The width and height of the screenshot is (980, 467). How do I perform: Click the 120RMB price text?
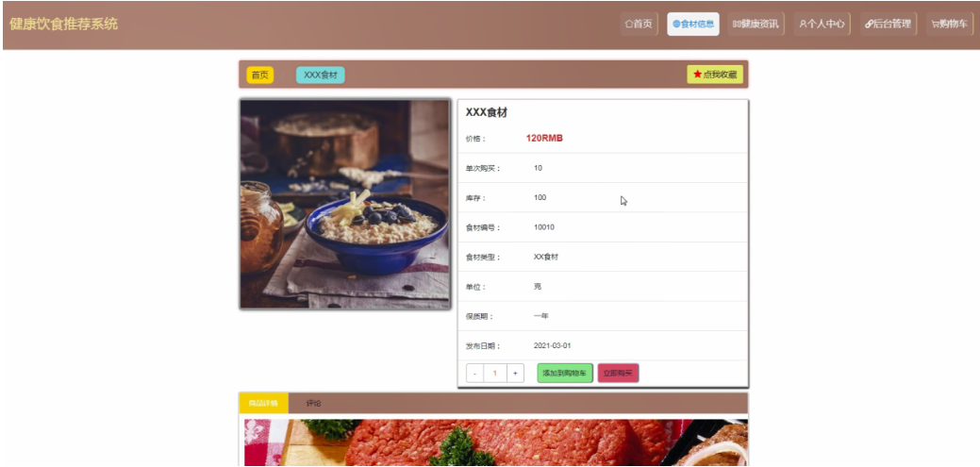tap(544, 138)
